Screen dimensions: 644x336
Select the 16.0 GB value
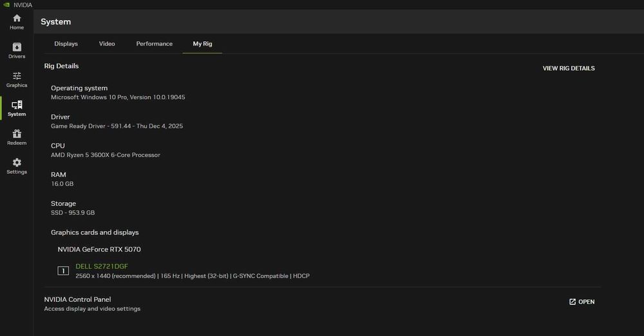coord(62,183)
